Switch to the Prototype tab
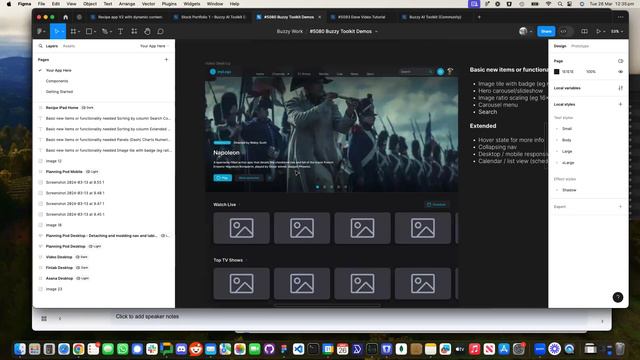Image resolution: width=640 pixels, height=360 pixels. [580, 46]
